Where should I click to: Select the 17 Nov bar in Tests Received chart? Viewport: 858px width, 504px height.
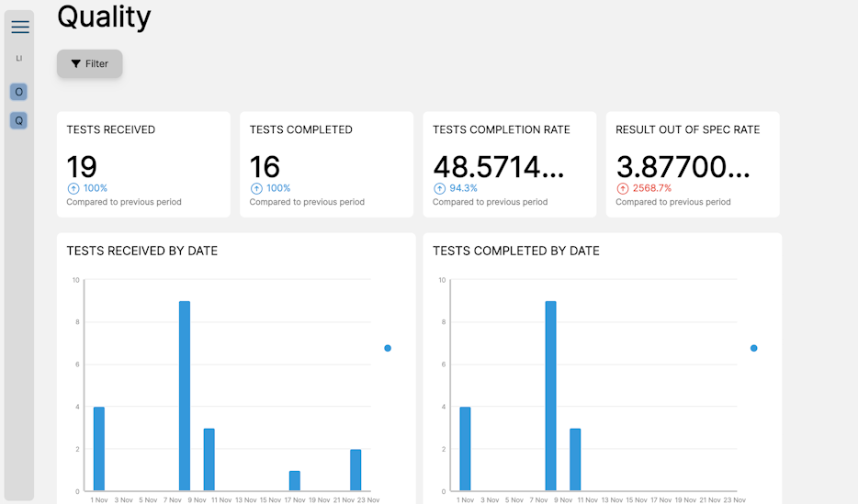[x=295, y=481]
